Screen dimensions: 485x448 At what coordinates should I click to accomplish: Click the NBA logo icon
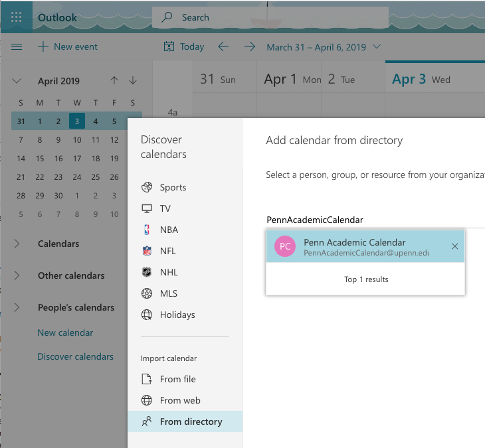pyautogui.click(x=147, y=230)
